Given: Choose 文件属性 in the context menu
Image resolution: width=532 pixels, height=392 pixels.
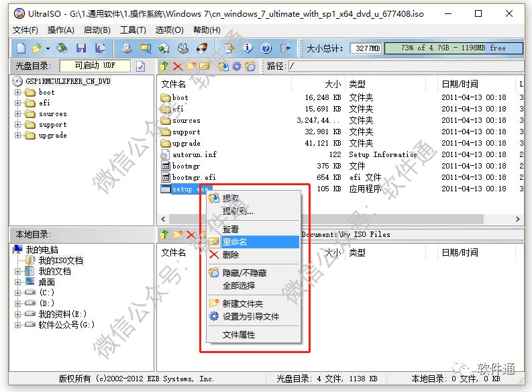Looking at the screenshot, I should [x=254, y=335].
